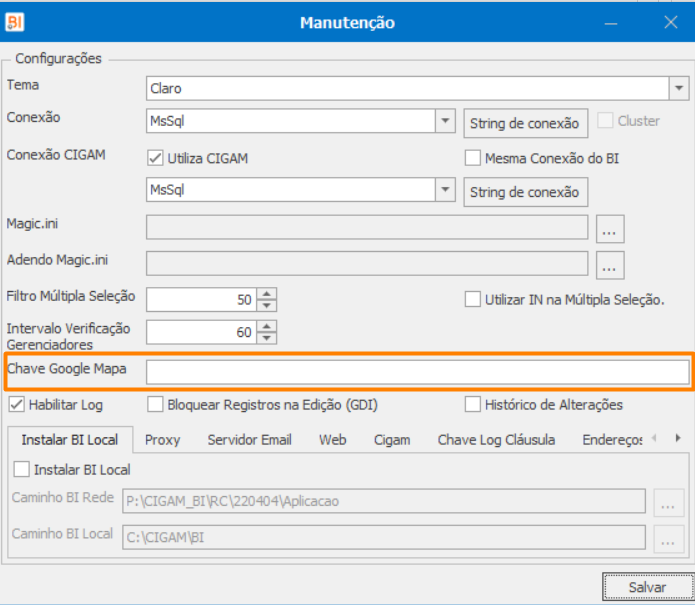Click the Salvar button
Screen dimensions: 695x605
pyautogui.click(x=646, y=587)
